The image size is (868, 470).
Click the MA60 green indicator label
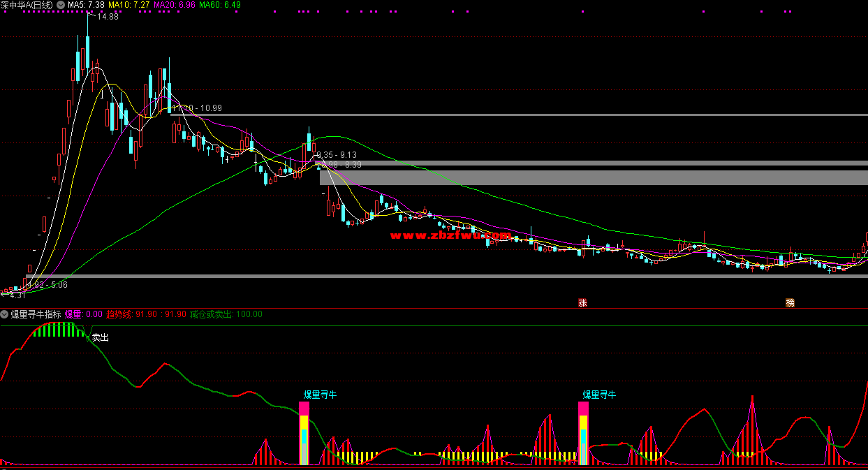point(219,5)
